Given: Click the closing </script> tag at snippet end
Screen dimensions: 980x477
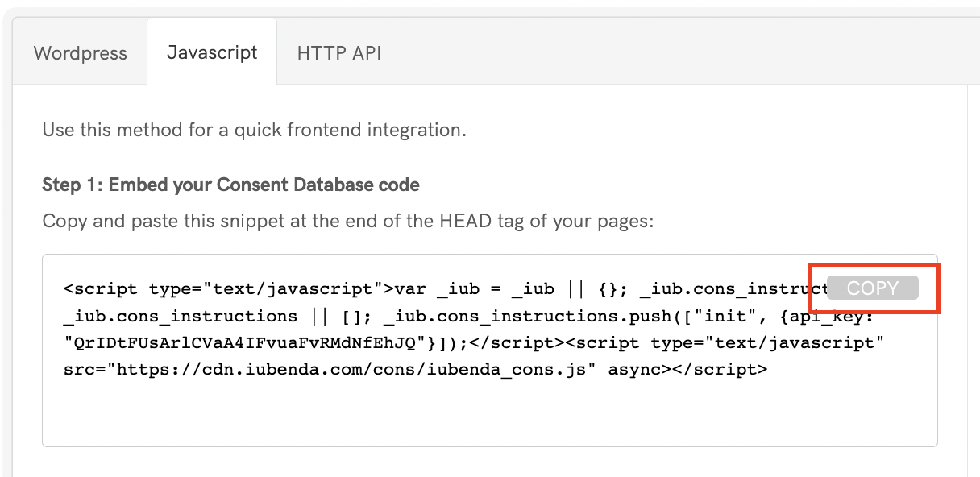Looking at the screenshot, I should [x=725, y=371].
